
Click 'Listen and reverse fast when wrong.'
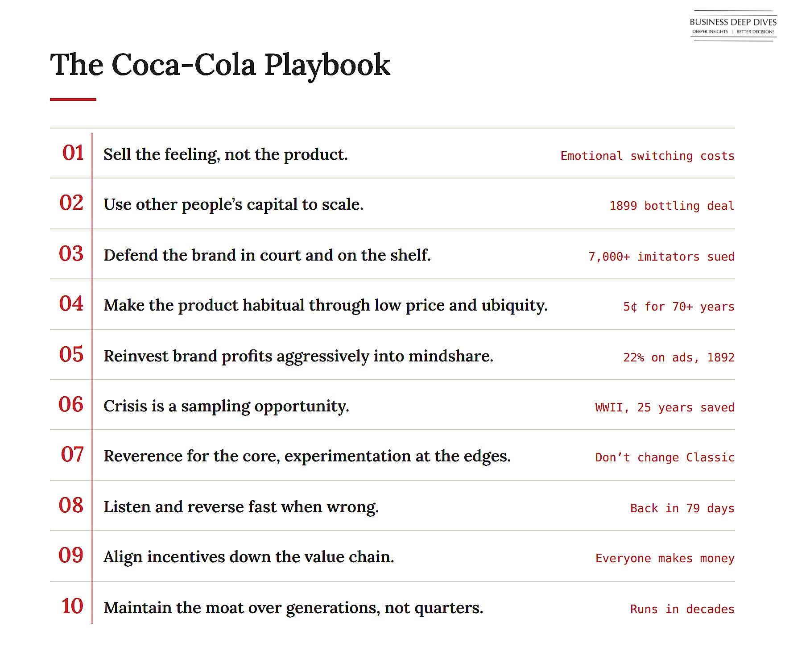pos(241,507)
